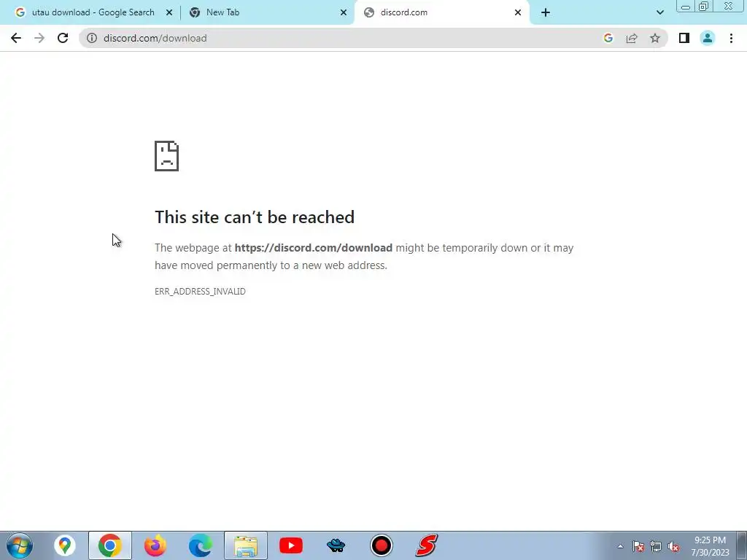Share this page icon
The image size is (747, 560).
coord(632,38)
